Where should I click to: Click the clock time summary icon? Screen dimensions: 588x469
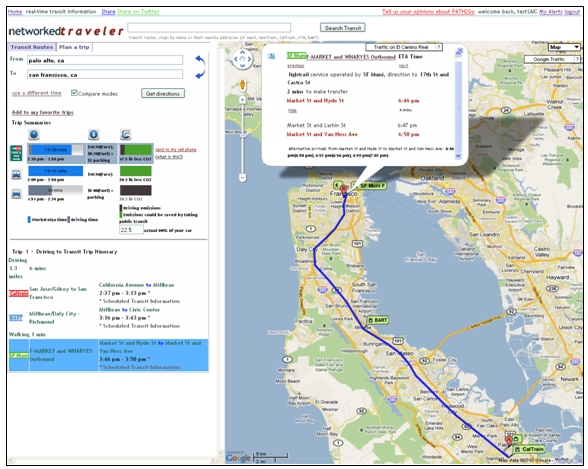(34, 135)
